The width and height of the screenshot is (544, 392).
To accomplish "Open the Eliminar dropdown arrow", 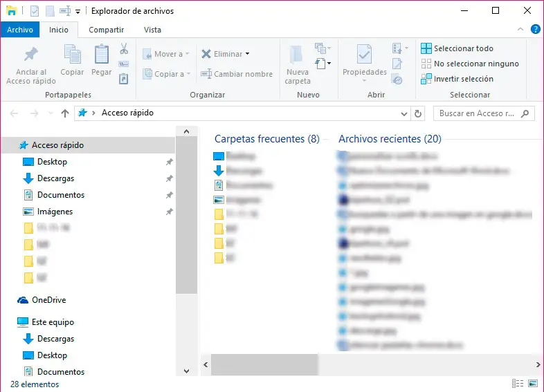I will (x=247, y=54).
